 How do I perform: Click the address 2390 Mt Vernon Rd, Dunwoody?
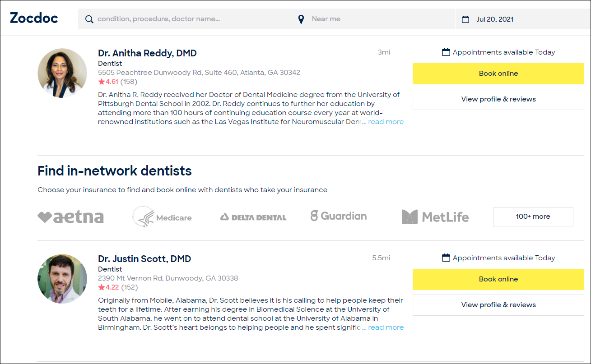tap(168, 278)
